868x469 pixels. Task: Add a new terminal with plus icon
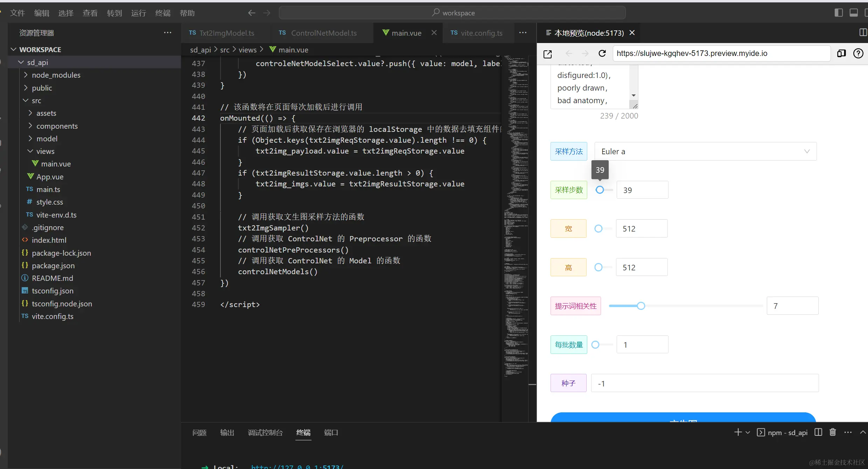pyautogui.click(x=738, y=432)
